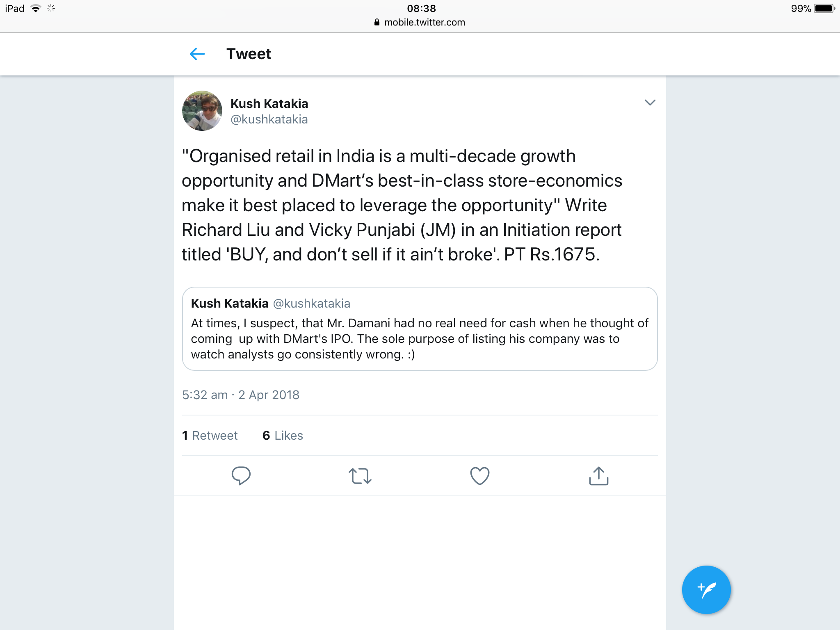
Task: Click the lock icon in the address bar
Action: (x=377, y=23)
